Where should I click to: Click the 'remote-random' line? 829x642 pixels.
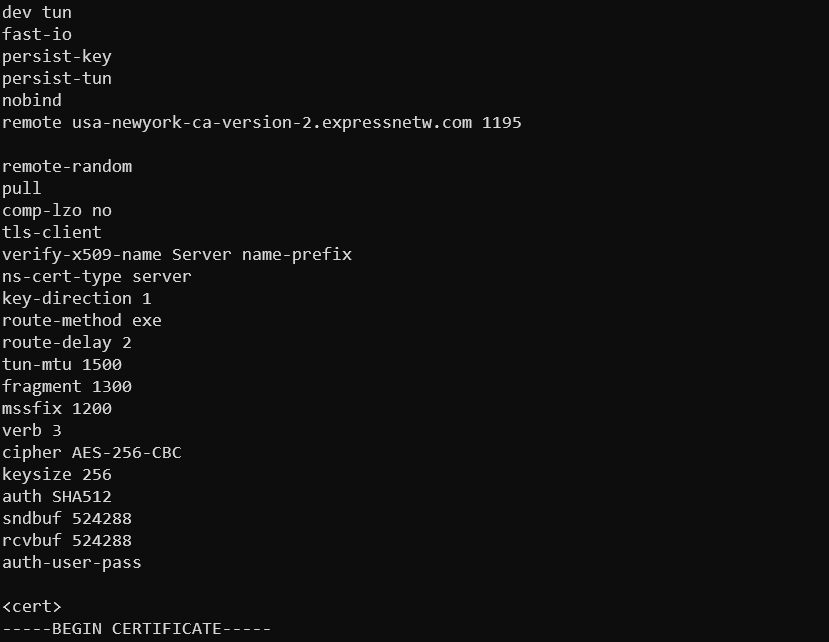click(67, 167)
